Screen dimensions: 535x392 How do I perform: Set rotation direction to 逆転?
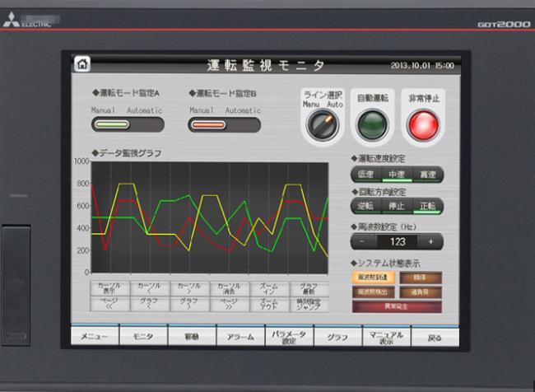tap(365, 206)
